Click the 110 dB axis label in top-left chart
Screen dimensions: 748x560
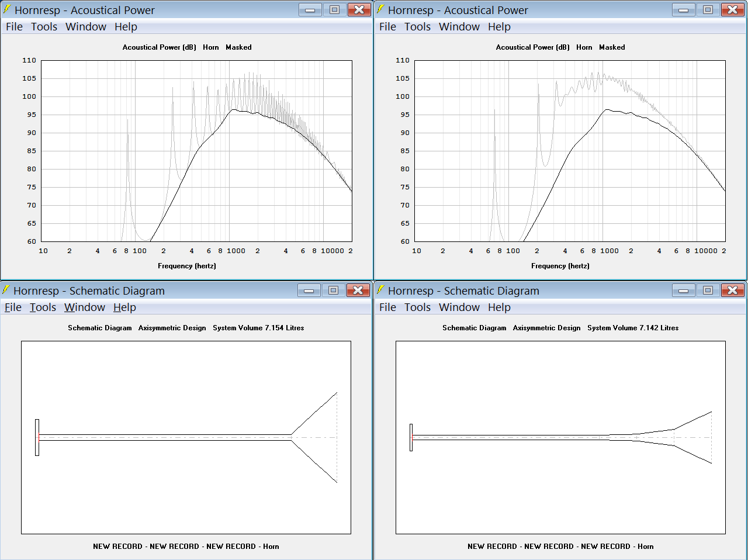coord(29,60)
